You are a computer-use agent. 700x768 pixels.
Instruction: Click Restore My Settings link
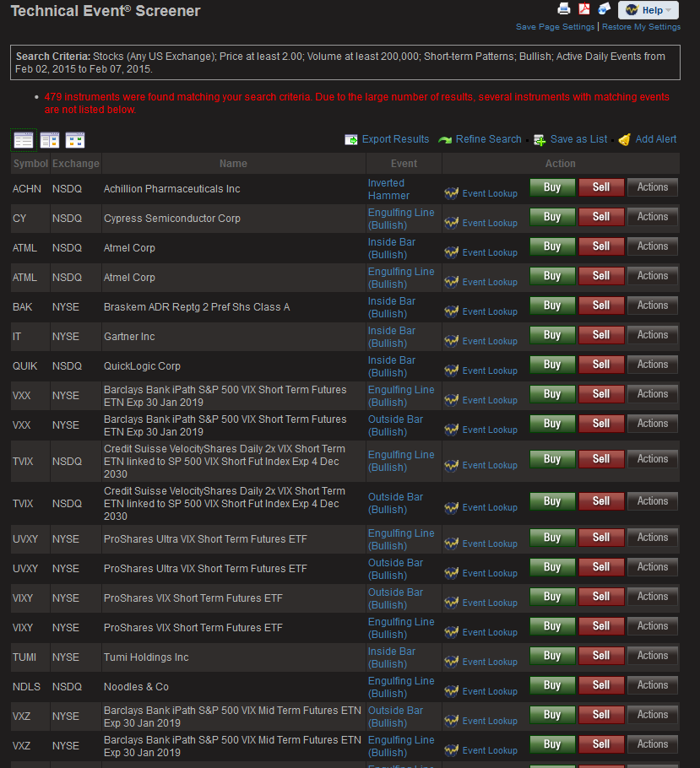pyautogui.click(x=641, y=27)
